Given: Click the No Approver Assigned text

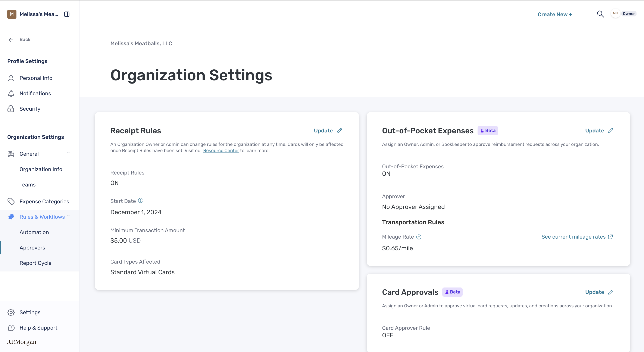Looking at the screenshot, I should pos(413,207).
